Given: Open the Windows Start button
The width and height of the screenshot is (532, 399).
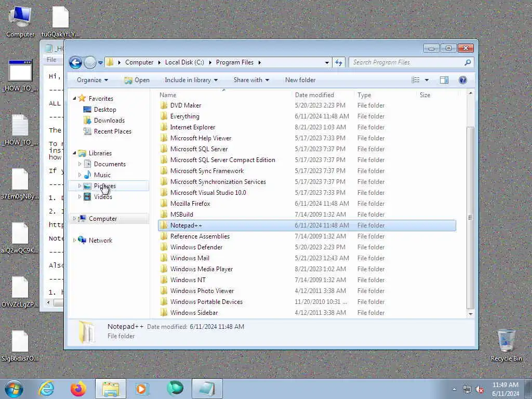Looking at the screenshot, I should click(14, 389).
